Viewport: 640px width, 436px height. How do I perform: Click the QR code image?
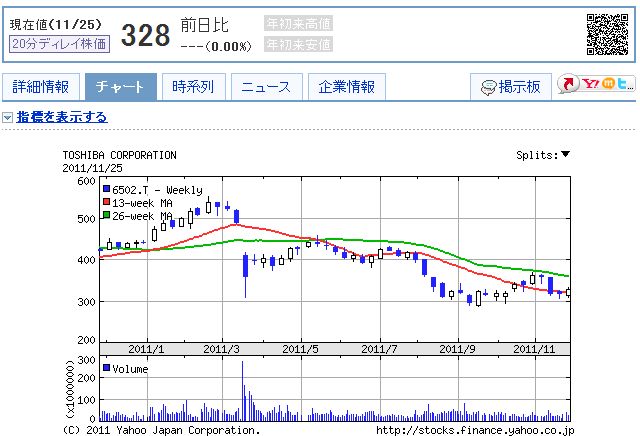pyautogui.click(x=607, y=34)
